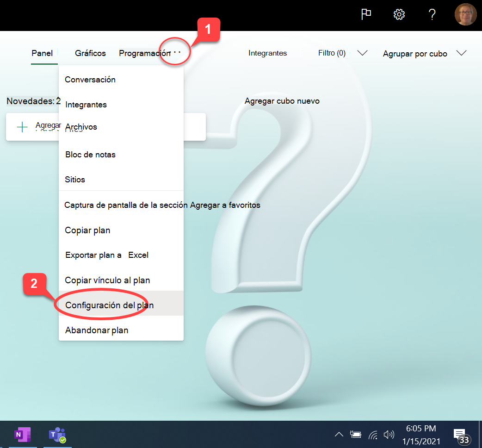482x448 pixels.
Task: Select Integrantes in the dropdown menu
Action: [x=121, y=105]
